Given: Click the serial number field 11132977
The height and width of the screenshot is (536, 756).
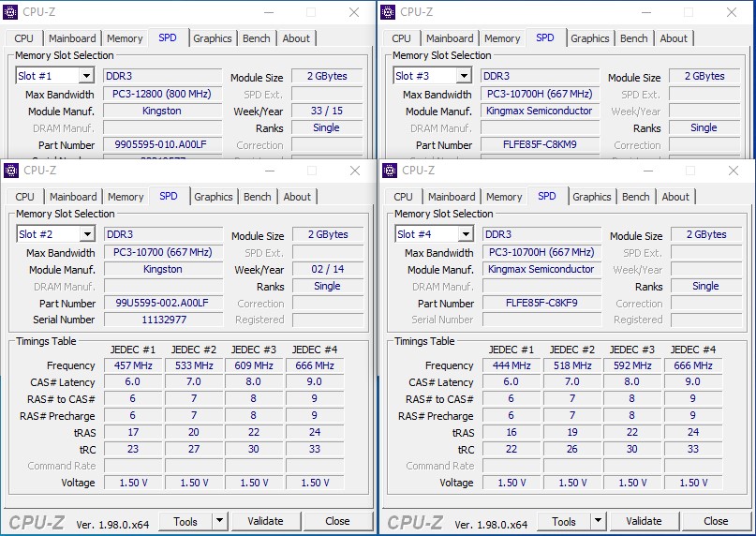Looking at the screenshot, I should pos(163,320).
